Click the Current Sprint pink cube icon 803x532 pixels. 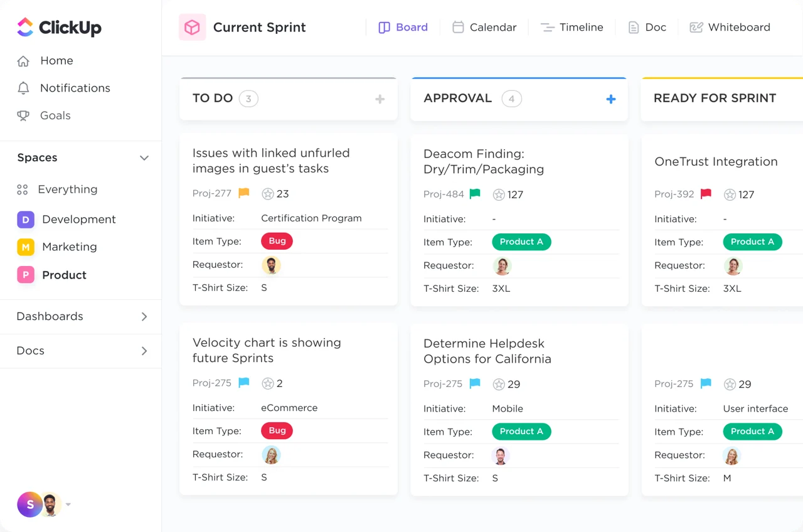192,27
